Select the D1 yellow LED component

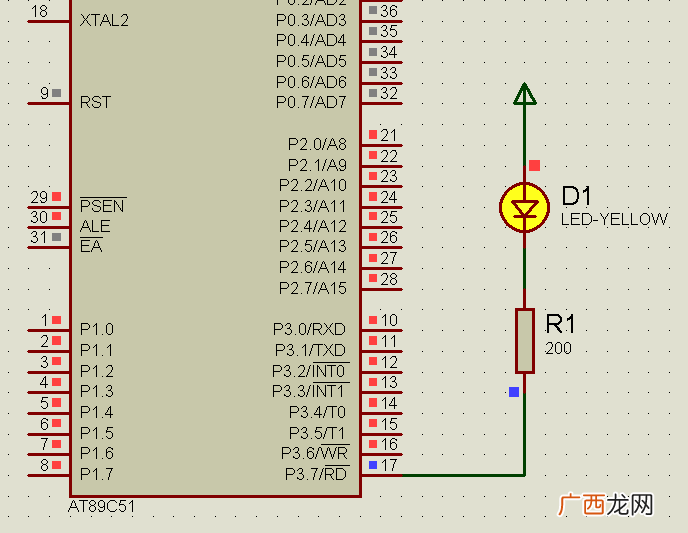click(x=524, y=207)
